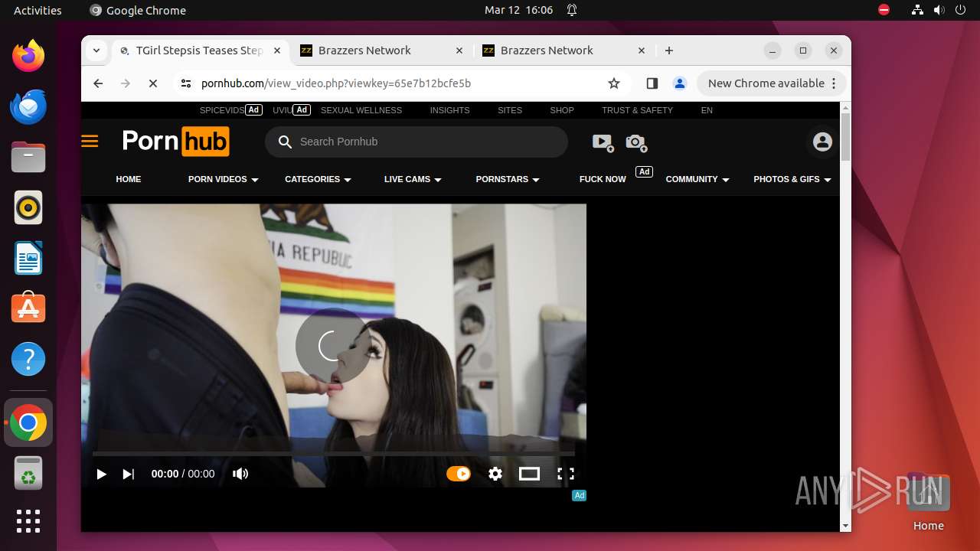Click the URL in the address bar
This screenshot has height=551, width=980.
tap(336, 83)
